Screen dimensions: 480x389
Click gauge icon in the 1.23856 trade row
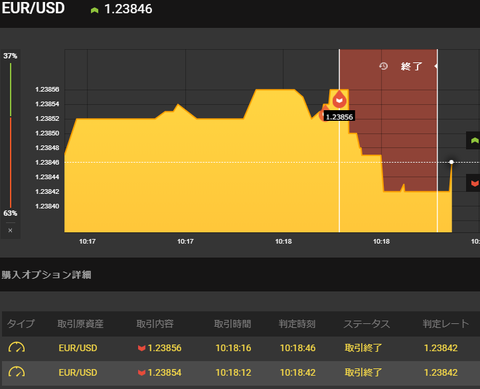[x=17, y=348]
